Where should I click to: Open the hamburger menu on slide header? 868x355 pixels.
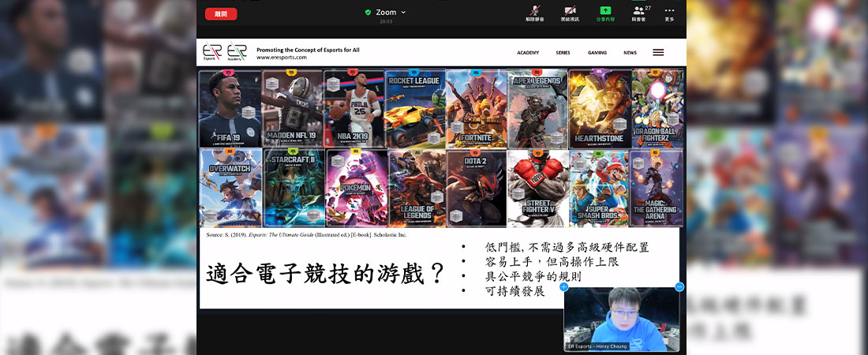(658, 53)
